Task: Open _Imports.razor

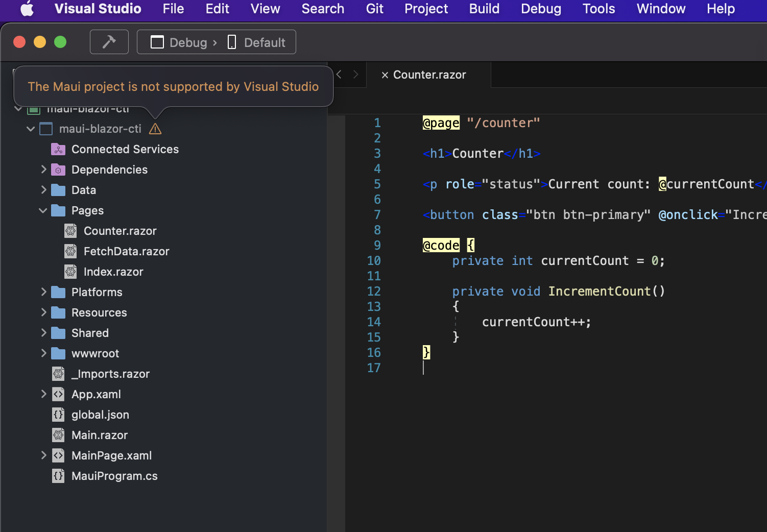Action: (x=110, y=374)
